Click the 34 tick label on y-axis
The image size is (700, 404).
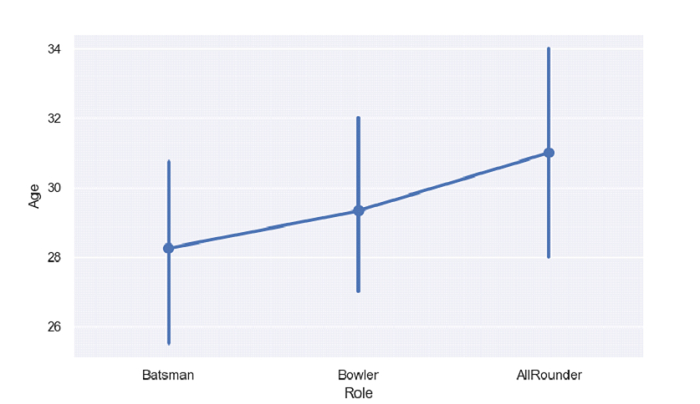[x=54, y=49]
